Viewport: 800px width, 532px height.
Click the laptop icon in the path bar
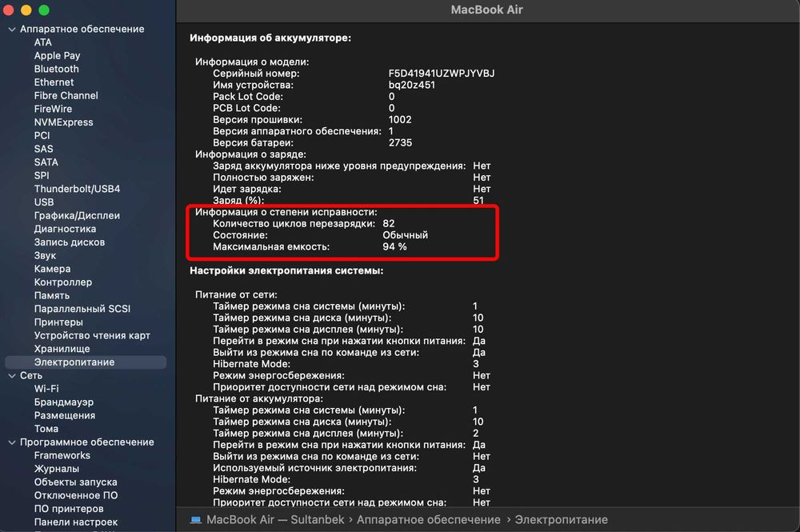(x=196, y=520)
